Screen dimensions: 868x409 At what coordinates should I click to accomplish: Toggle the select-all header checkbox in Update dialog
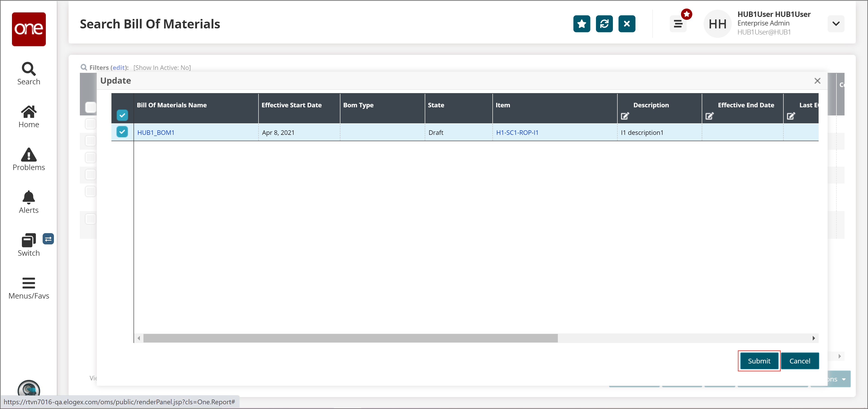tap(122, 115)
